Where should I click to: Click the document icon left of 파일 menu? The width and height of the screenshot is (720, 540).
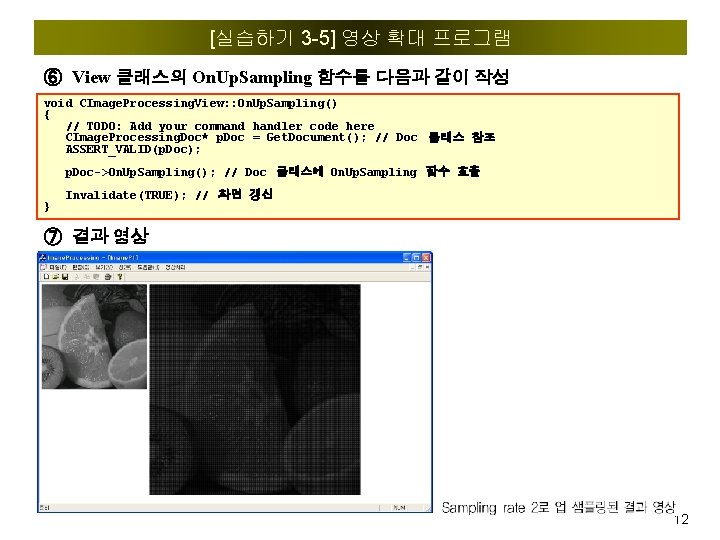click(43, 267)
